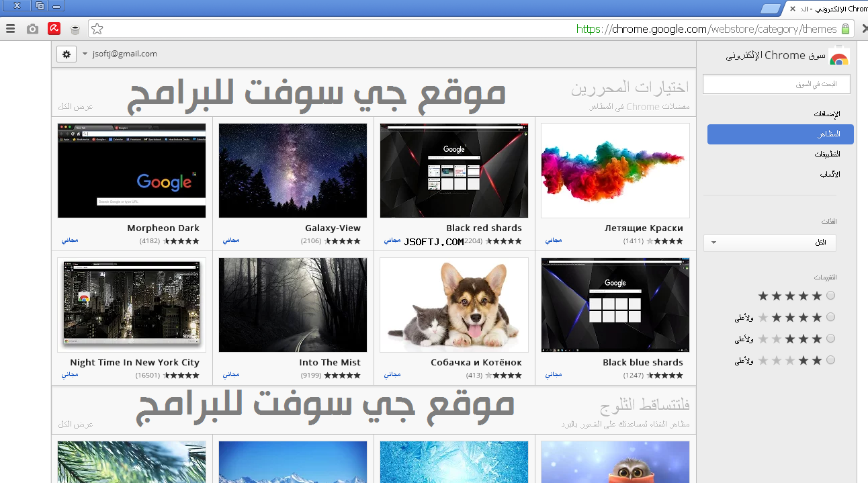
Task: Click مجاني under Galaxy-View
Action: click(231, 240)
